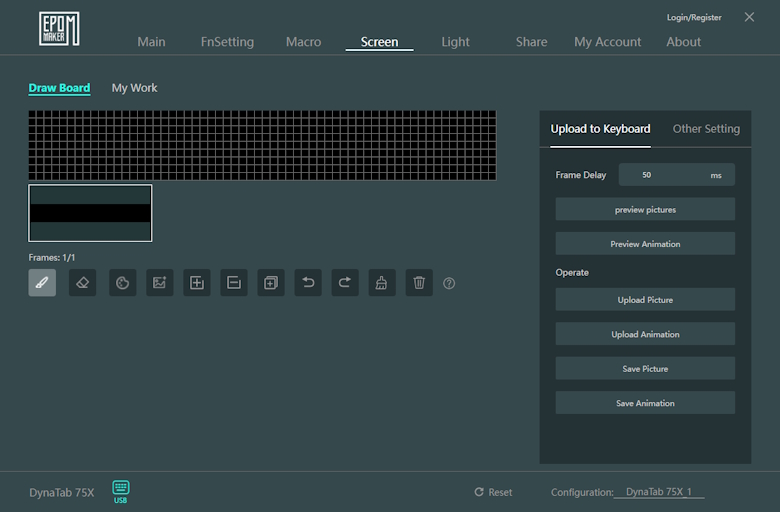Click the trash delete icon
The width and height of the screenshot is (780, 512).
419,283
